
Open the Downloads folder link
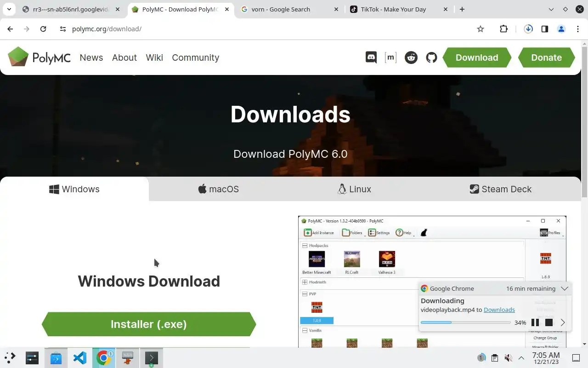pyautogui.click(x=499, y=310)
